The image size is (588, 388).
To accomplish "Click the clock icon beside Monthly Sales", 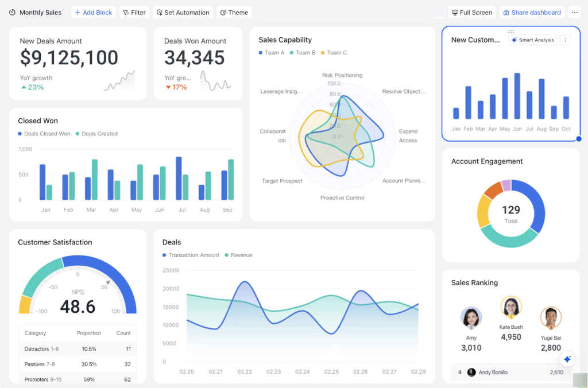I will pyautogui.click(x=11, y=12).
